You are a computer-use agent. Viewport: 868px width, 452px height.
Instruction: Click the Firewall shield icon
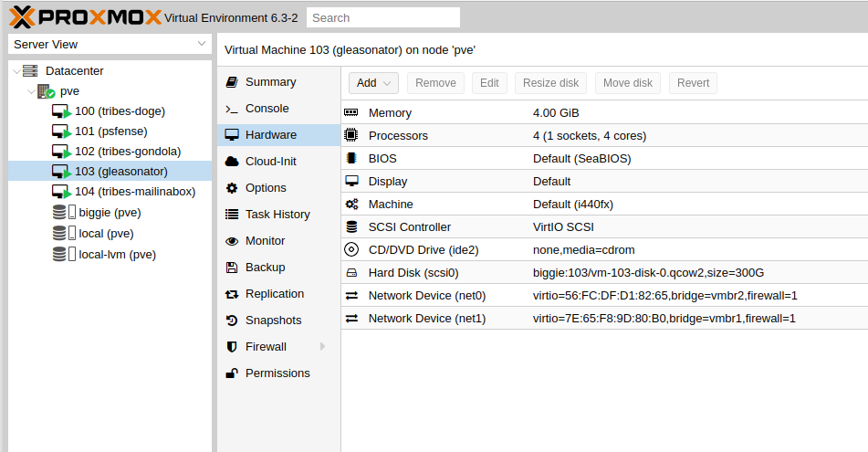(x=232, y=347)
